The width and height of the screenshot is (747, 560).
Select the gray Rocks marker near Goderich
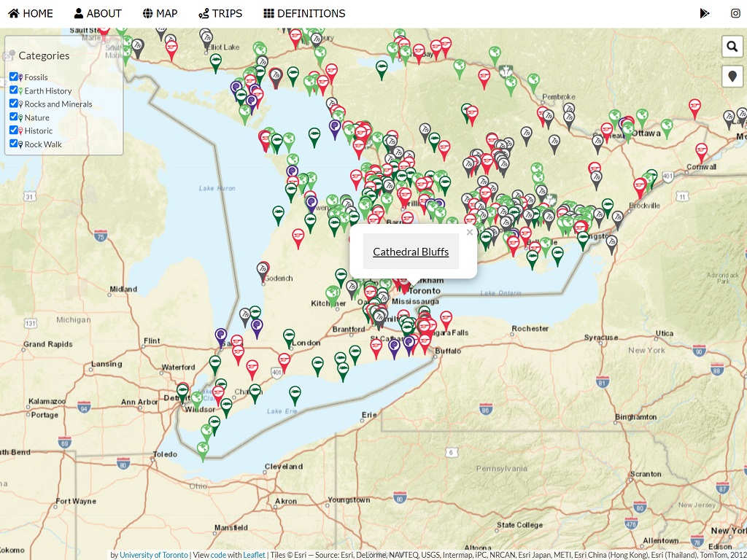(x=262, y=271)
